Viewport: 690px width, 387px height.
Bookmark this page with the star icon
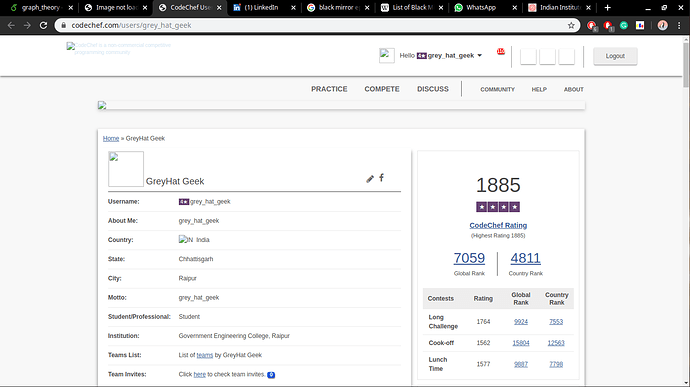tap(571, 26)
